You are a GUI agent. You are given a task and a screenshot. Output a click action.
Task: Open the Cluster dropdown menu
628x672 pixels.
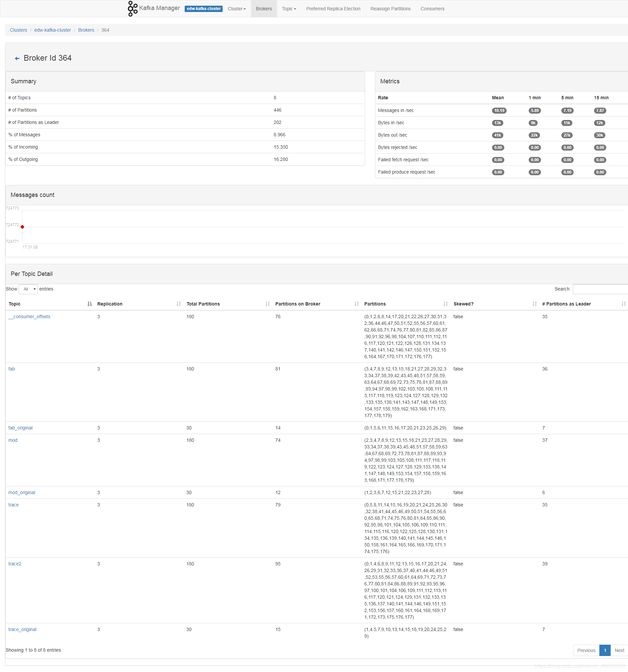(x=237, y=9)
